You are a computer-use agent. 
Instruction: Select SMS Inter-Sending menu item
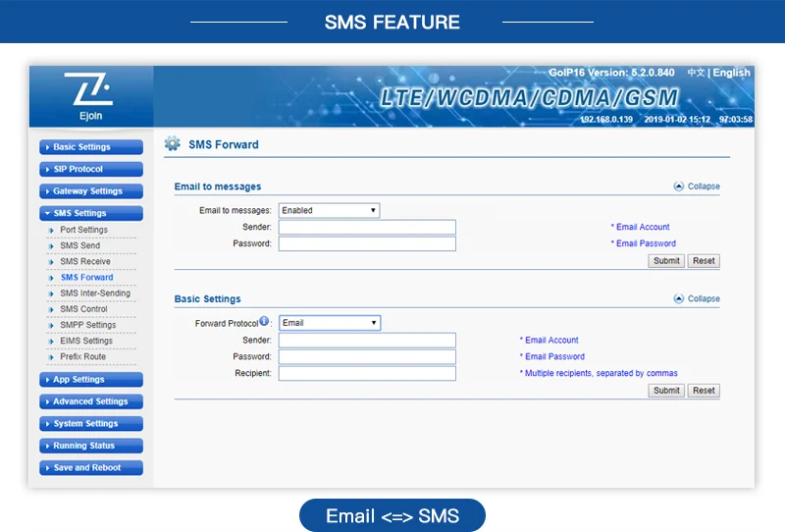tap(94, 293)
